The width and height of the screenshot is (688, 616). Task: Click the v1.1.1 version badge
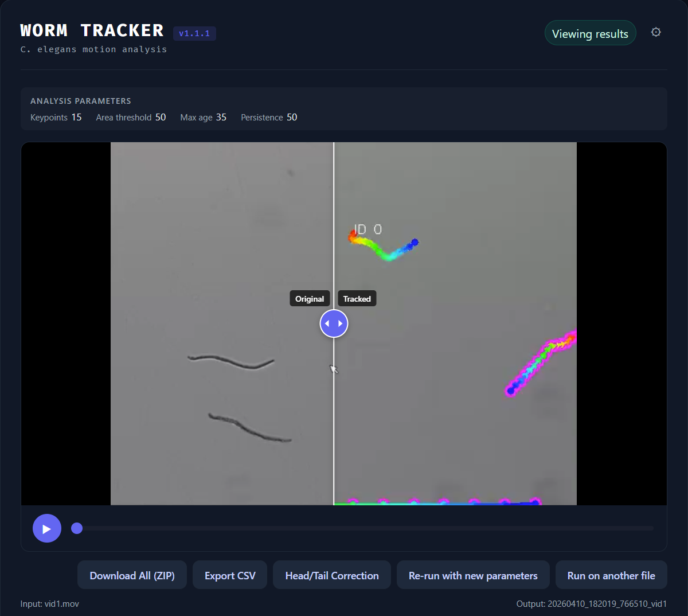[194, 33]
